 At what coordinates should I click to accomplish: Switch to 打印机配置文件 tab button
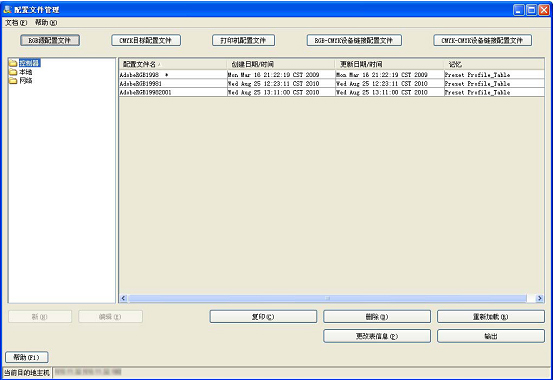[x=243, y=40]
